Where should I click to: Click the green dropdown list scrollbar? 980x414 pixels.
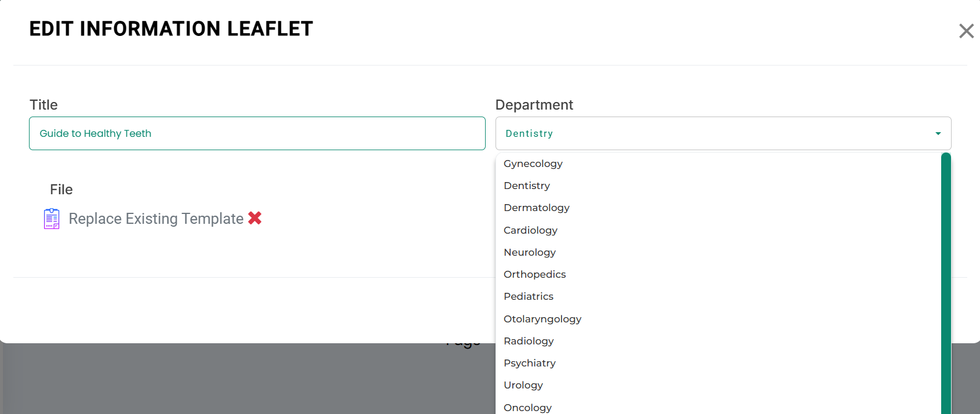click(946, 283)
